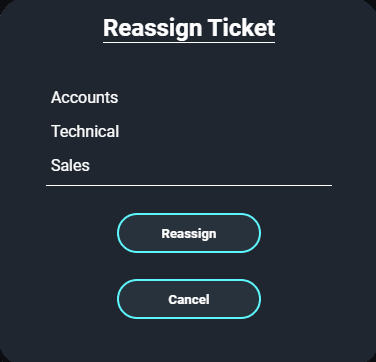
Task: Close the dialog via the cyan-outlined Cancel button
Action: click(189, 299)
